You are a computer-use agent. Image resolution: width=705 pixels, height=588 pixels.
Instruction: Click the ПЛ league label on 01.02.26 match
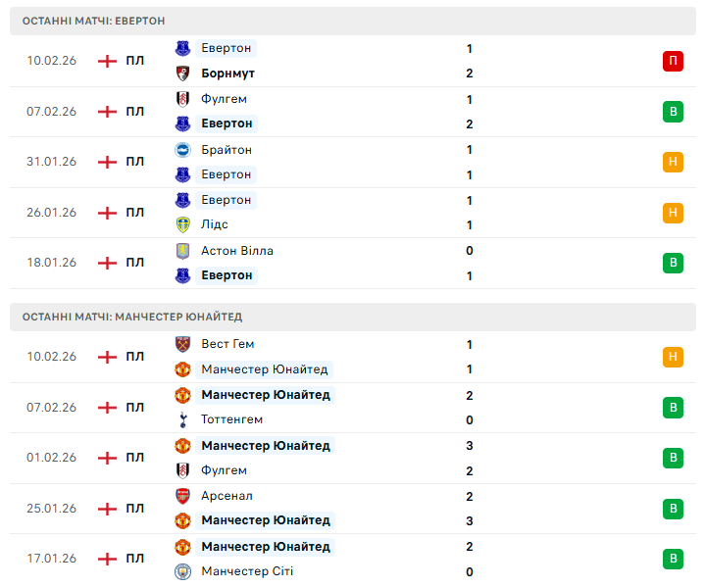pos(135,458)
